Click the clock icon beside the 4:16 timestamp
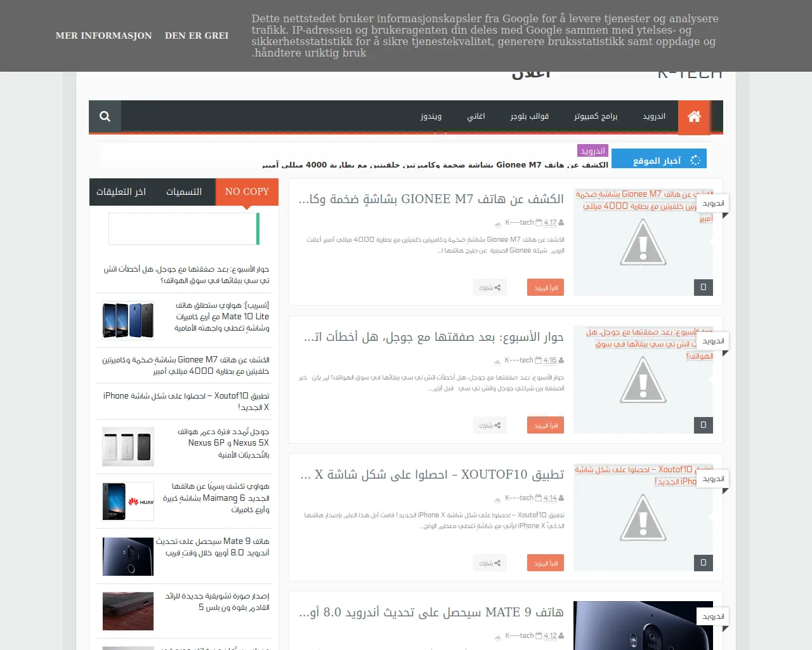Image resolution: width=812 pixels, height=650 pixels. tap(537, 360)
